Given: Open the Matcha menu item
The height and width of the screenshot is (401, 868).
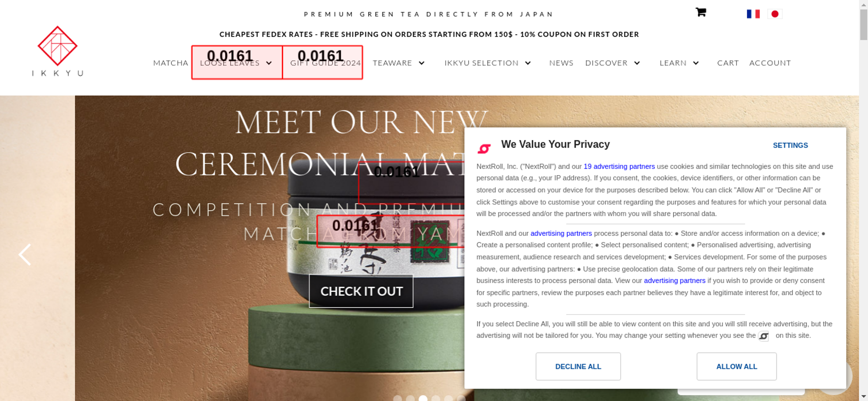Looking at the screenshot, I should 171,63.
